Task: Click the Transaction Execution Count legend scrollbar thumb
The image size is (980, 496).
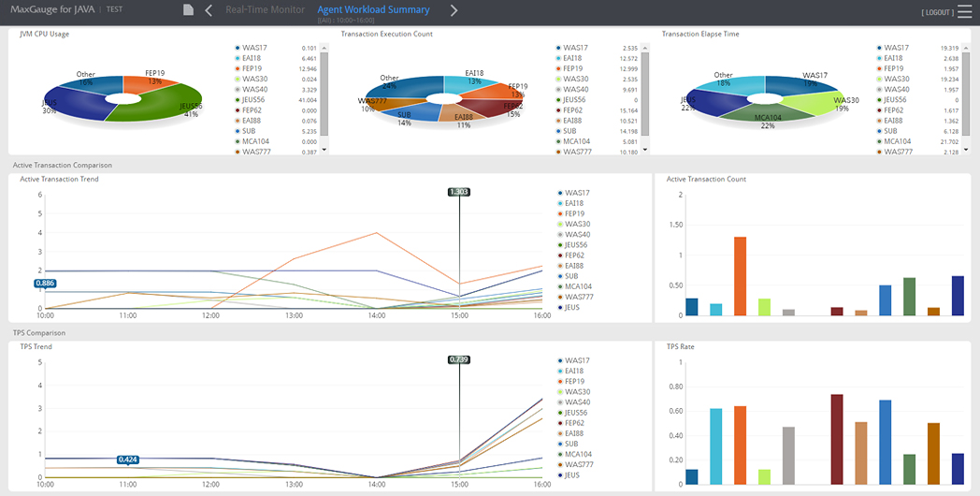Action: coord(645,94)
